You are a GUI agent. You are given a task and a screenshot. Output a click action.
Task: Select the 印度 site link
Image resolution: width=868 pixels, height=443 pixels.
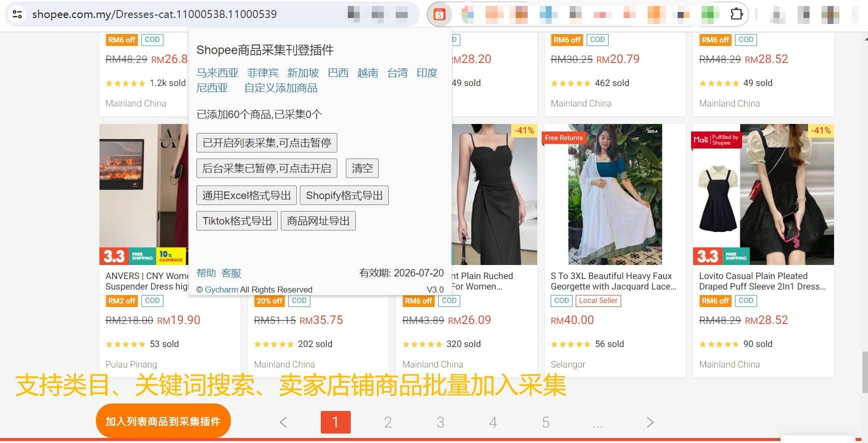click(x=427, y=73)
